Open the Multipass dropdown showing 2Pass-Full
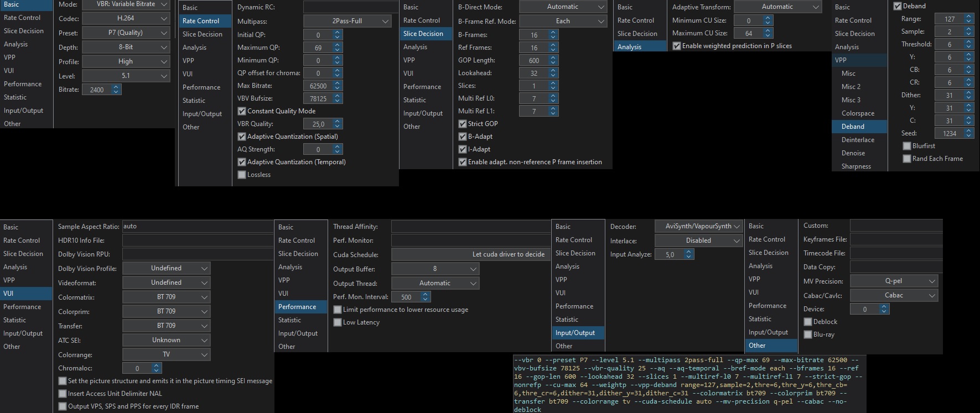The width and height of the screenshot is (980, 413). [x=347, y=21]
